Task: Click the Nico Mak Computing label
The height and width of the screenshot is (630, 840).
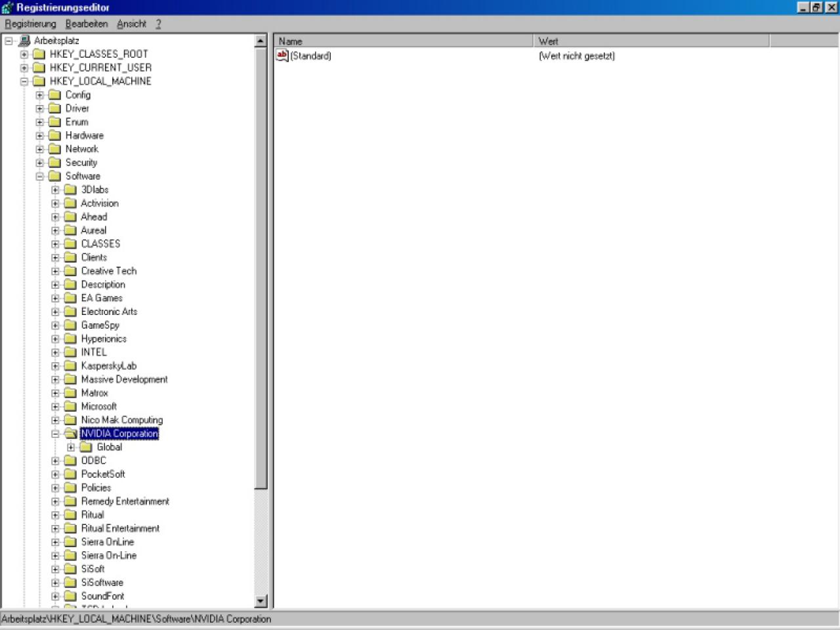Action: tap(122, 420)
